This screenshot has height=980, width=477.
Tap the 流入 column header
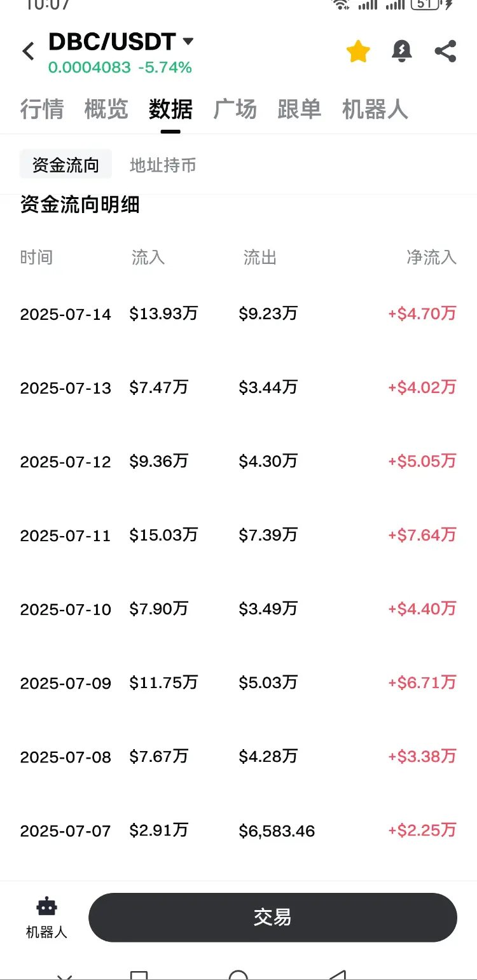[x=148, y=257]
